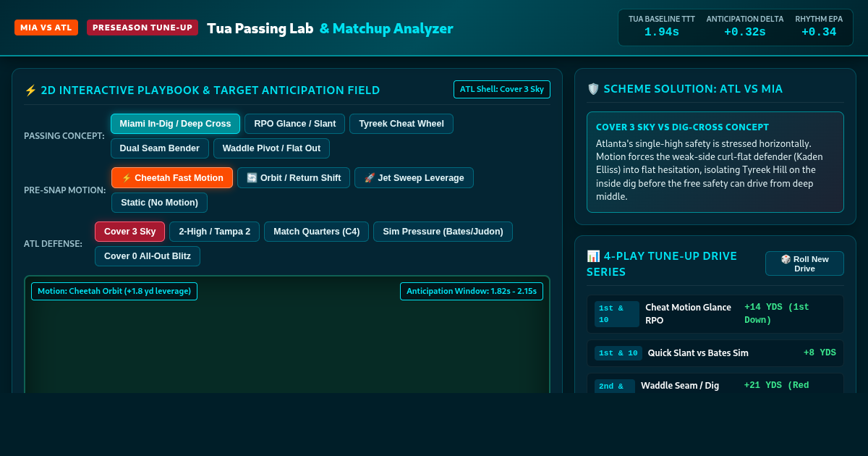This screenshot has width=868, height=456.
Task: Click Tua Baseline TTT value 1.94s
Action: click(662, 32)
